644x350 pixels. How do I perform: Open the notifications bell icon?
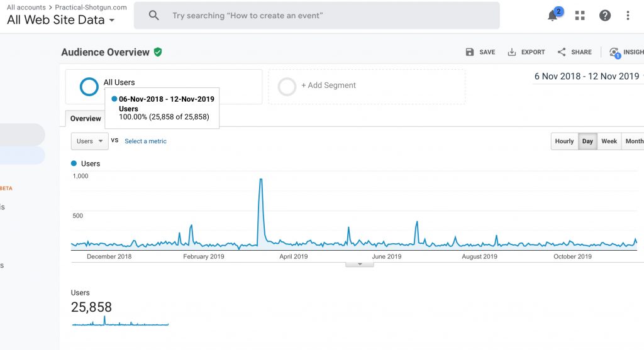click(x=553, y=16)
